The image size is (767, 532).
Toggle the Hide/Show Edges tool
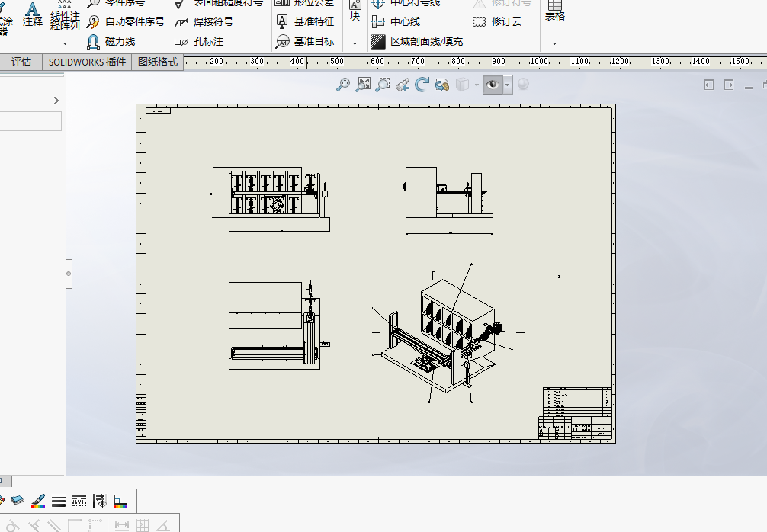[x=99, y=500]
